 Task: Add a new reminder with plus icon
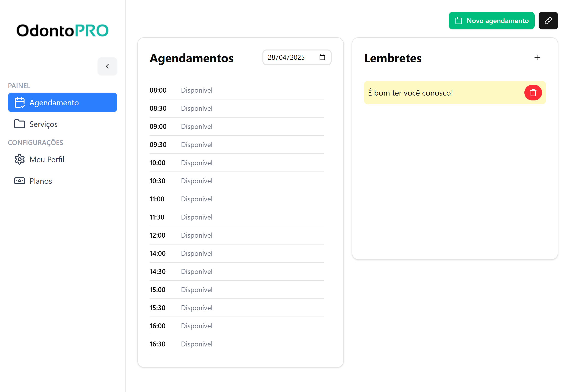pyautogui.click(x=537, y=58)
